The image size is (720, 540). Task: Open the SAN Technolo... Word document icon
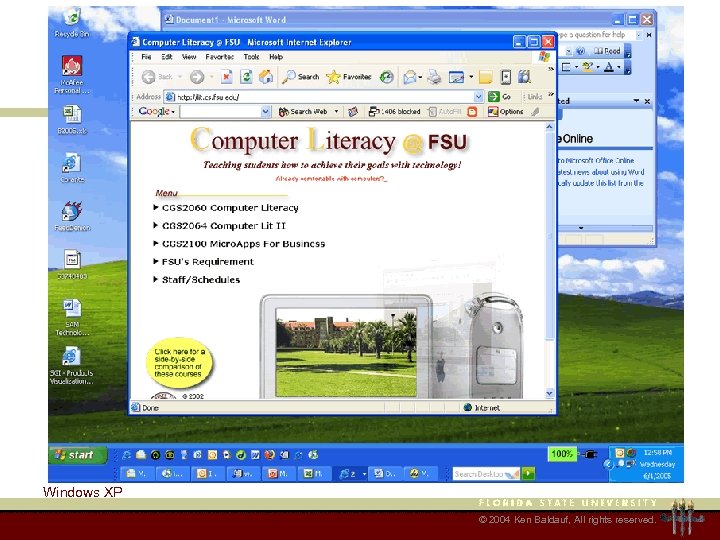72,317
